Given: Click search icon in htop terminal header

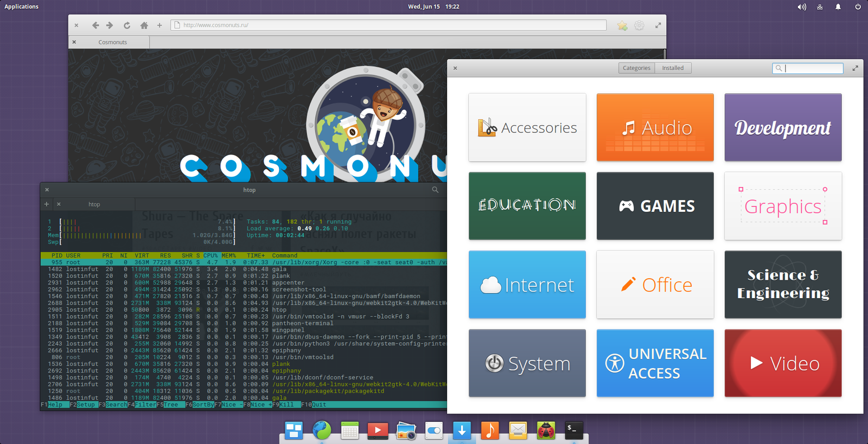Looking at the screenshot, I should point(435,190).
